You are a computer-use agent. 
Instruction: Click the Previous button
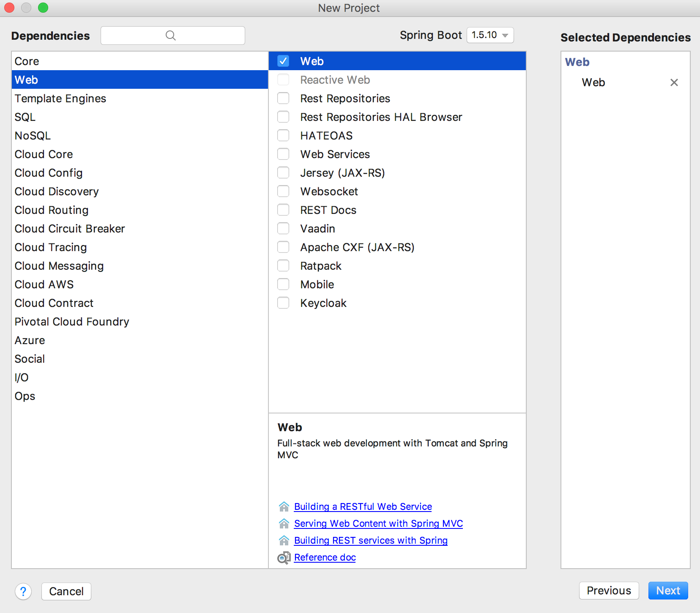[x=609, y=591]
